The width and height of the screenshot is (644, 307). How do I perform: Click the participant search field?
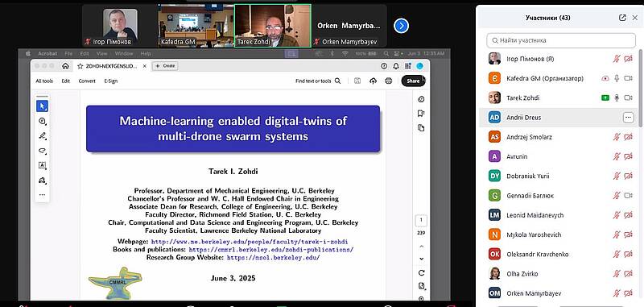[561, 40]
